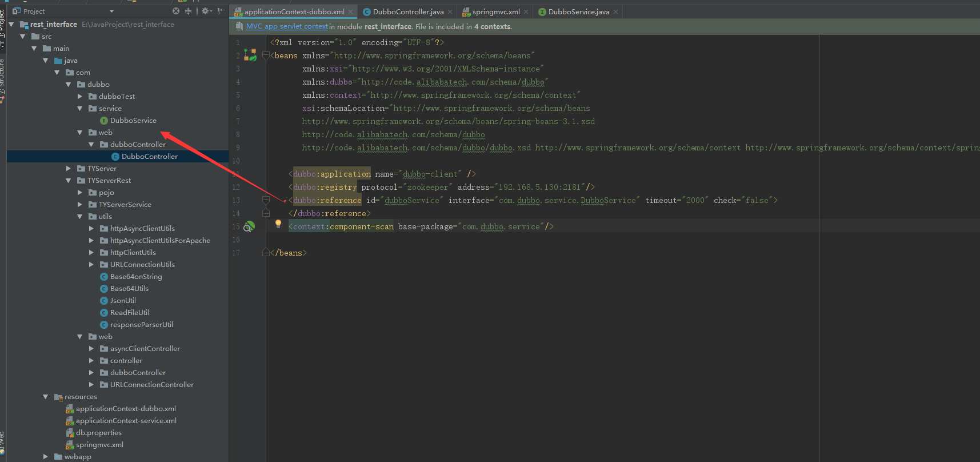Expand the pojo package
Screen dimensions: 980x462
coord(79,193)
